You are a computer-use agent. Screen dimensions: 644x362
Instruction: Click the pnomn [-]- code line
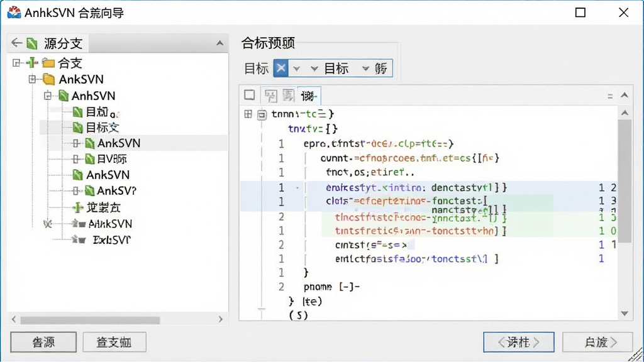pyautogui.click(x=331, y=287)
